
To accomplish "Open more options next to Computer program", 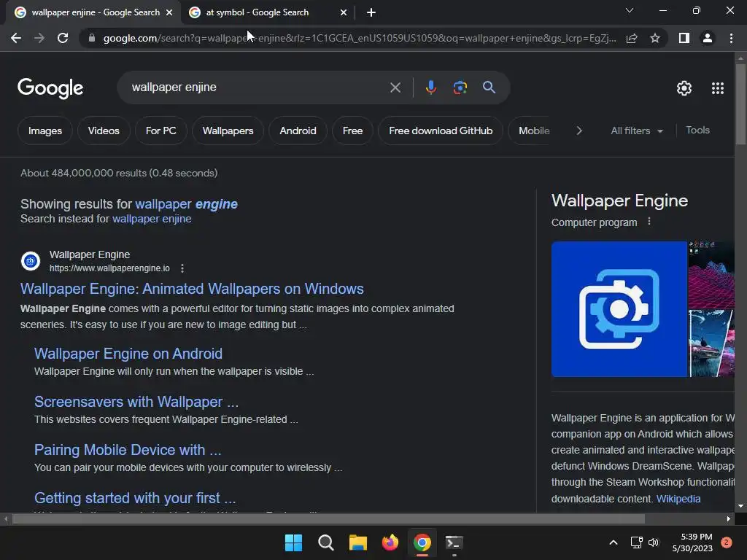I will (x=649, y=222).
